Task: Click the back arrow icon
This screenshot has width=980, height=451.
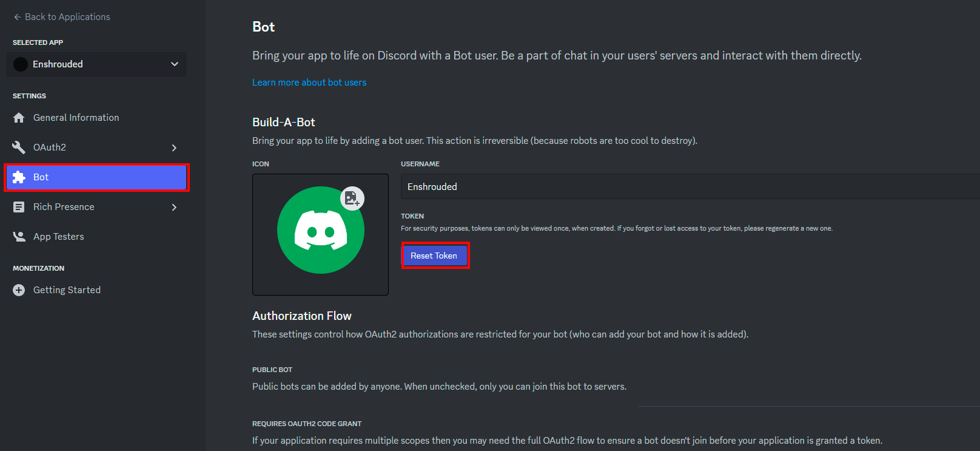Action: pos(17,17)
